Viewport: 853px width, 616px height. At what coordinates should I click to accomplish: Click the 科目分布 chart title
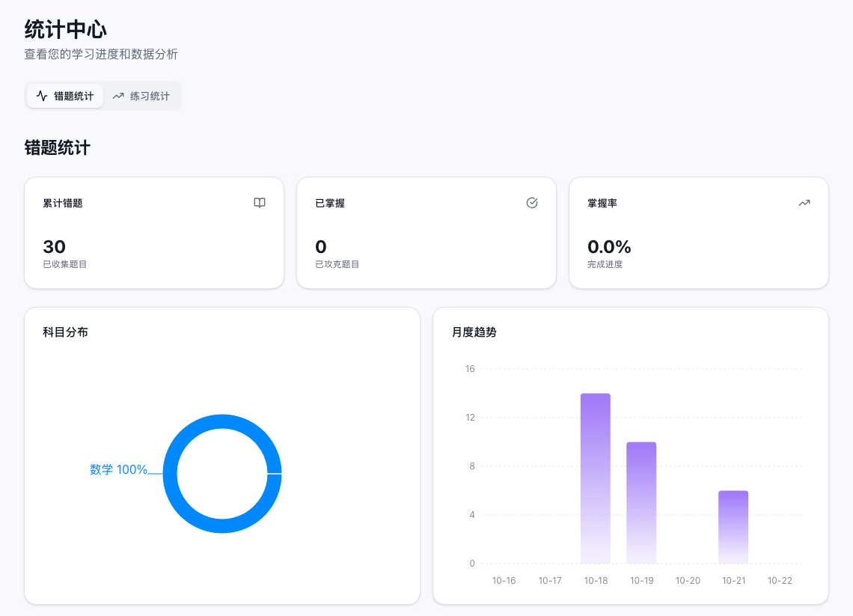pyautogui.click(x=65, y=332)
